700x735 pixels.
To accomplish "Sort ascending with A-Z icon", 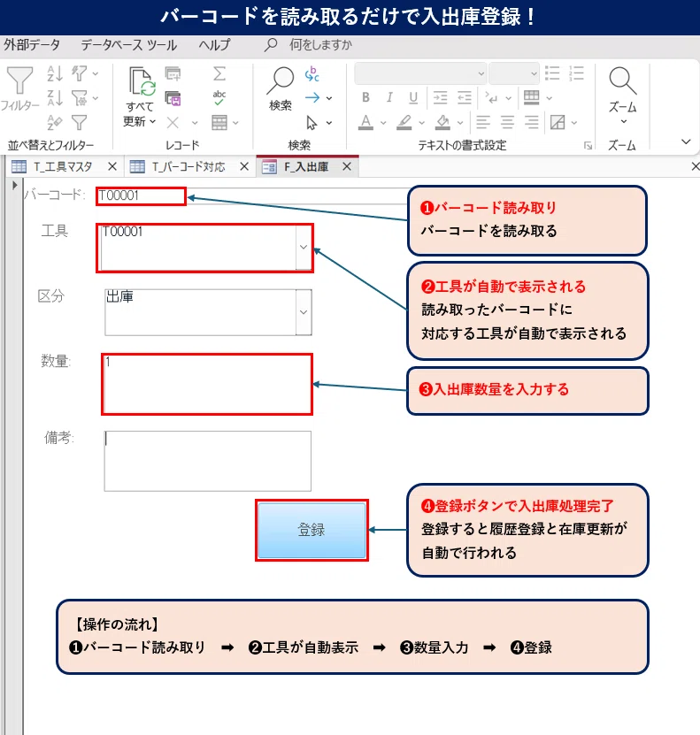I will (54, 73).
